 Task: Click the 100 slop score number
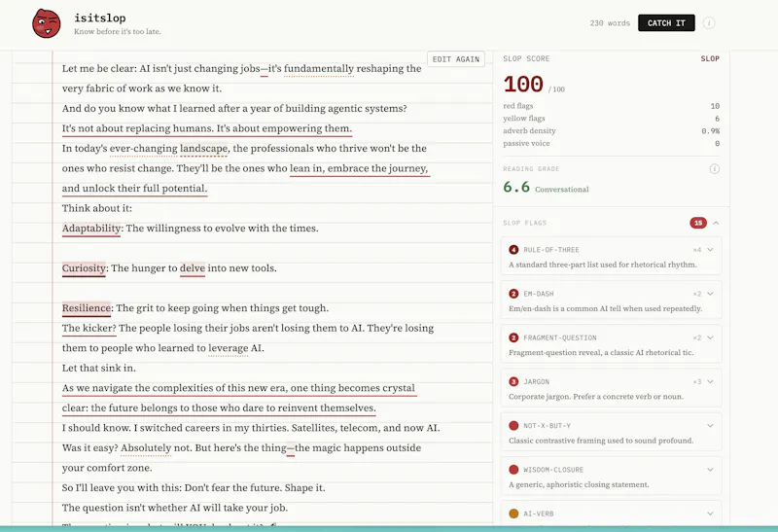coord(523,85)
